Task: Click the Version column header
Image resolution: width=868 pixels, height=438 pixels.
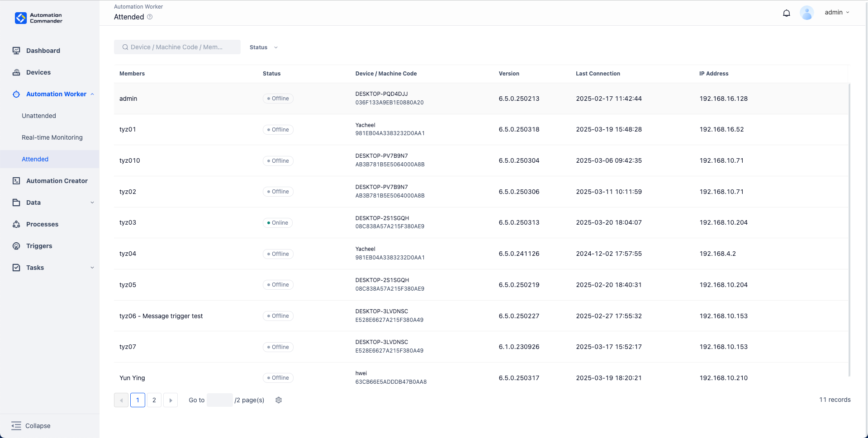Action: click(x=509, y=74)
